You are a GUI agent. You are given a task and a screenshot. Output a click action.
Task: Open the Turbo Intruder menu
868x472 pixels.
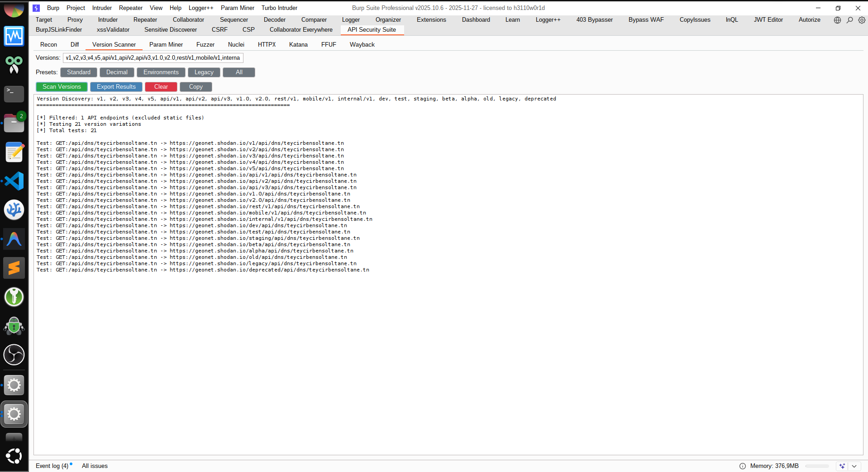click(279, 8)
